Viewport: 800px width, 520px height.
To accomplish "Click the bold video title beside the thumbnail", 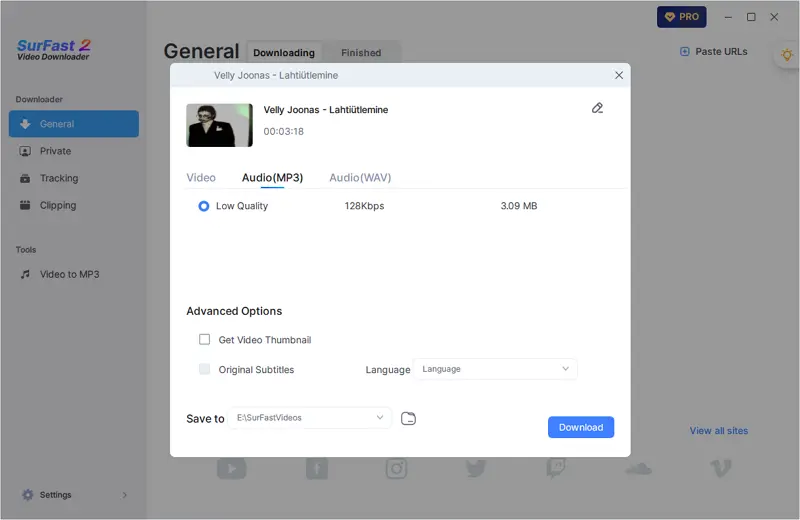I will point(326,110).
